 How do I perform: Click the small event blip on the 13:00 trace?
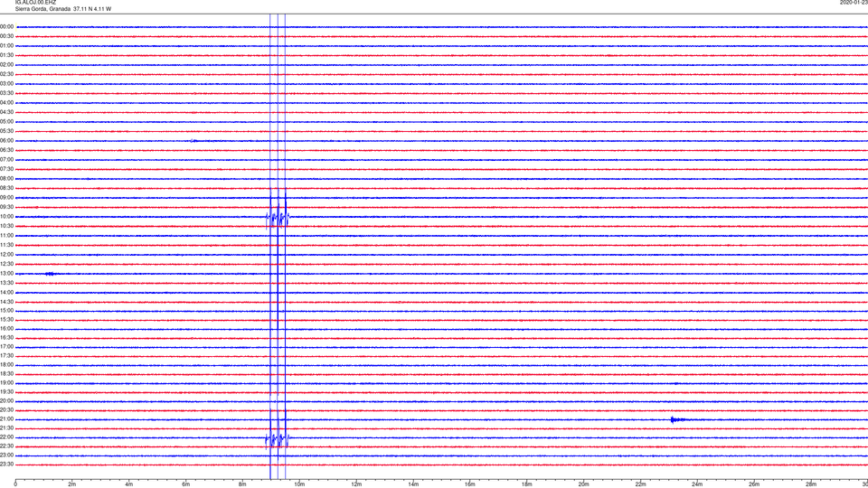50,274
